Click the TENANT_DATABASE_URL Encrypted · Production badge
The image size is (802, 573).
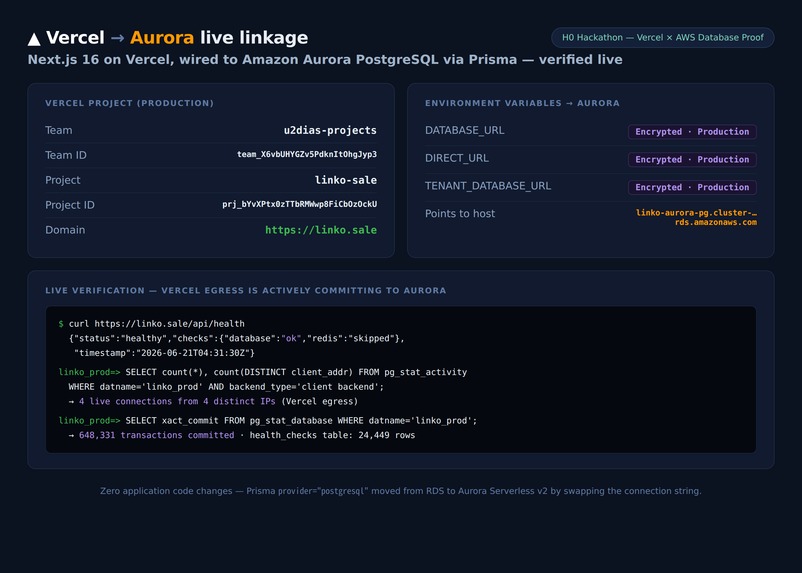(692, 187)
